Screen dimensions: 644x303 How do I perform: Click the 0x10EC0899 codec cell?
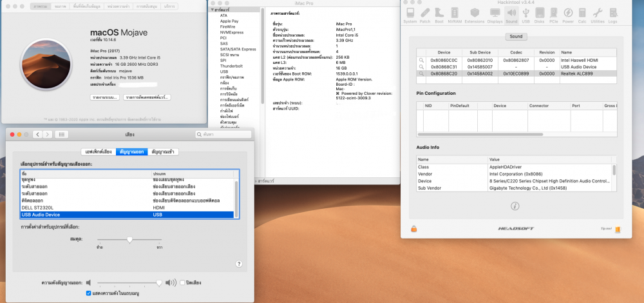pos(516,73)
